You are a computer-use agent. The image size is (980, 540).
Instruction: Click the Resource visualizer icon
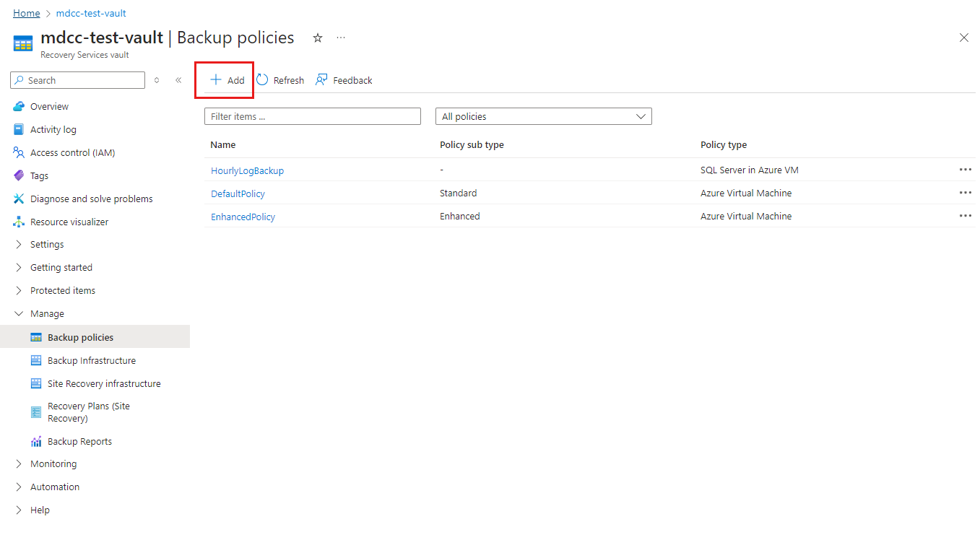click(19, 222)
